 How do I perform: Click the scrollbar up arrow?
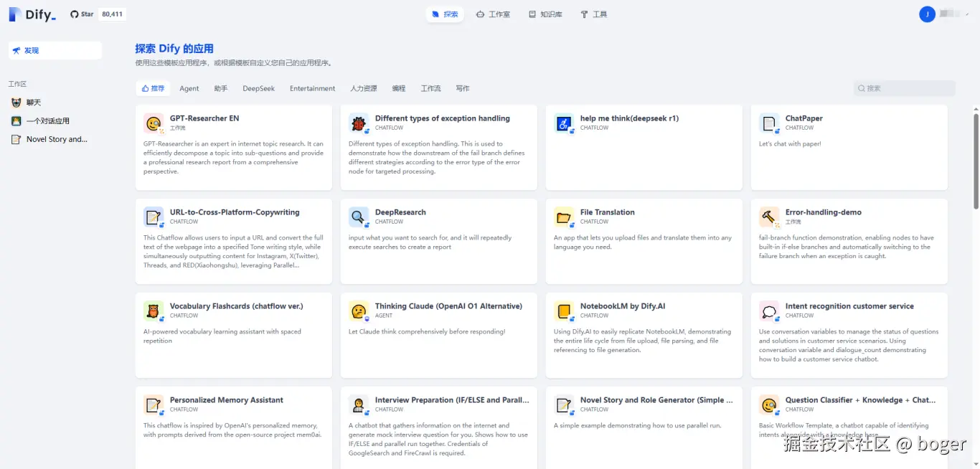(976, 109)
